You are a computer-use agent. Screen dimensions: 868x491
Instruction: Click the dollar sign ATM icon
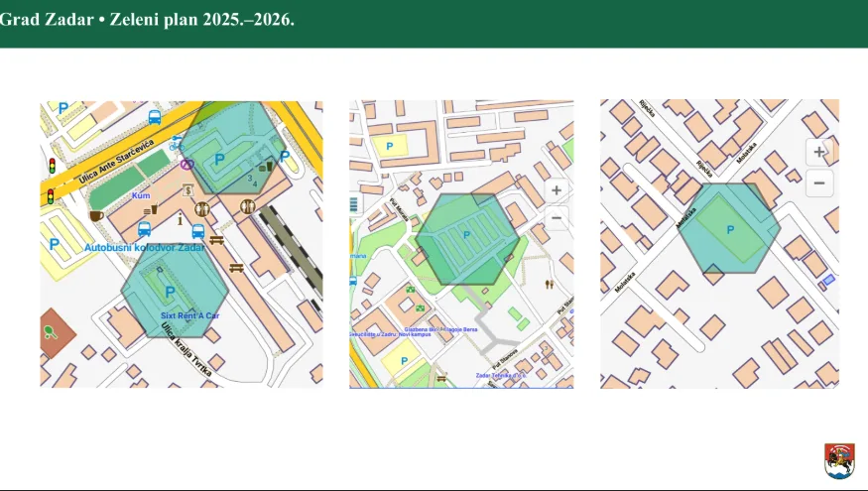point(187,189)
